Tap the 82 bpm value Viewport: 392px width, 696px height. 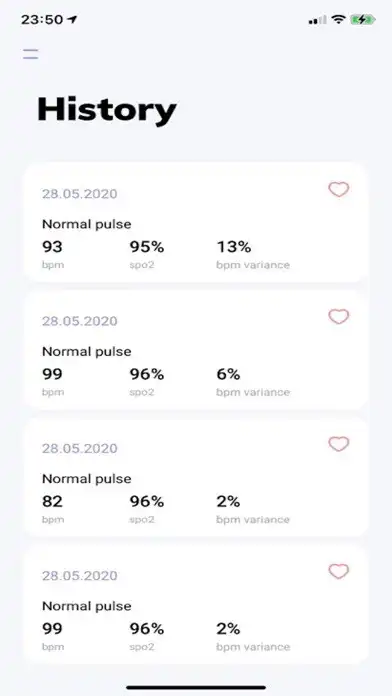click(x=52, y=502)
